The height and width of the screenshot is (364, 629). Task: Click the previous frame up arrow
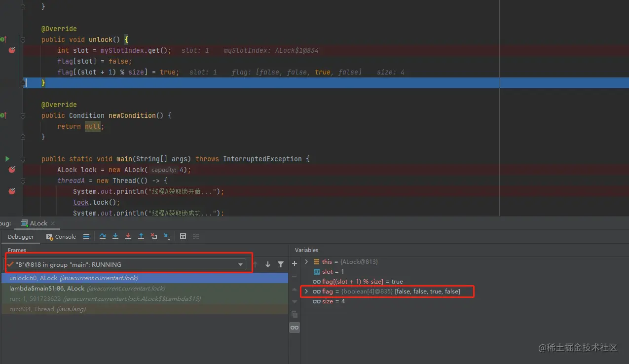point(256,264)
